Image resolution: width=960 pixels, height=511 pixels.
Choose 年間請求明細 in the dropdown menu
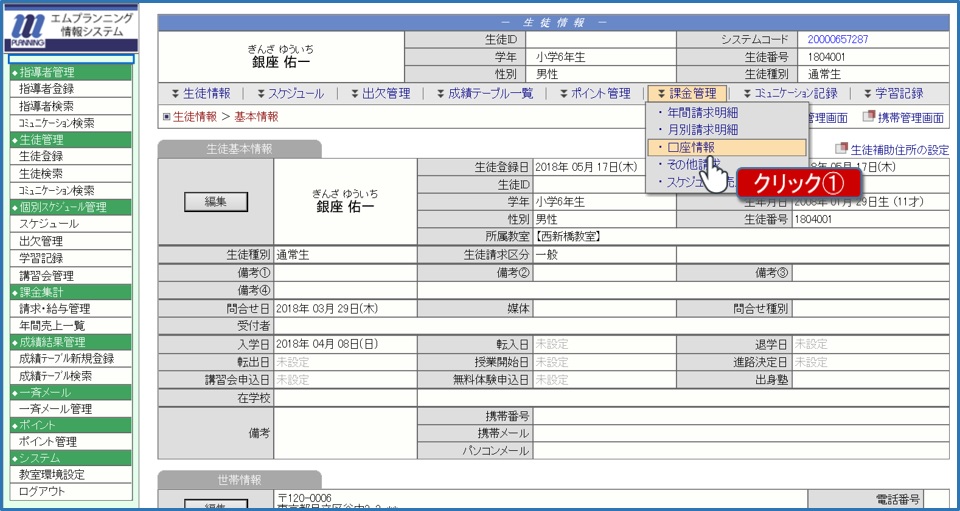[x=703, y=112]
